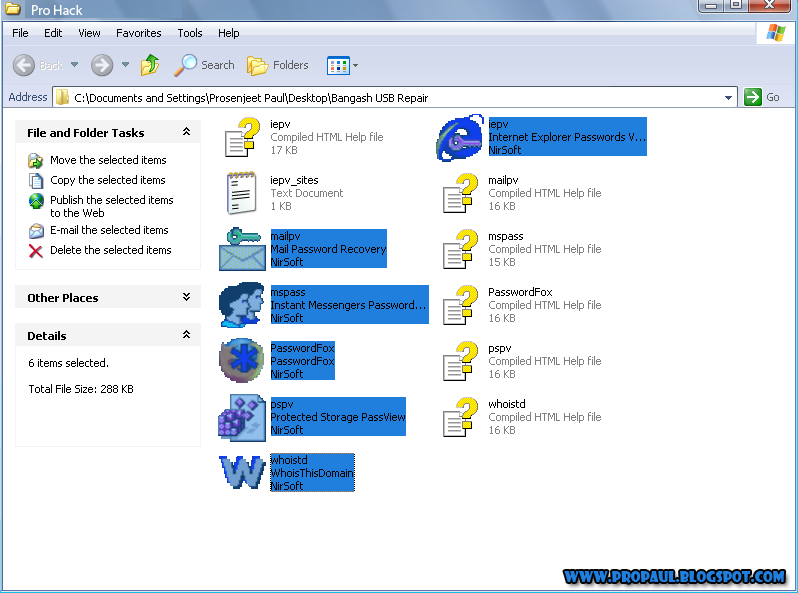This screenshot has height=593, width=798.
Task: Open the Tools menu
Action: point(190,33)
